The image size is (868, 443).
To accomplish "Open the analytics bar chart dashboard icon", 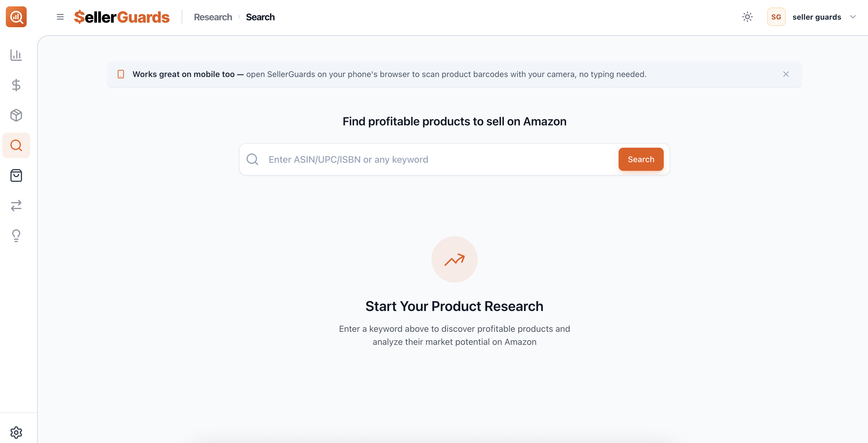I will [x=16, y=55].
